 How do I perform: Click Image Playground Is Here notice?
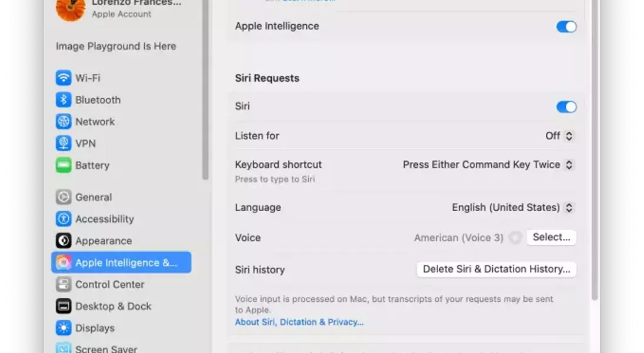pyautogui.click(x=116, y=46)
